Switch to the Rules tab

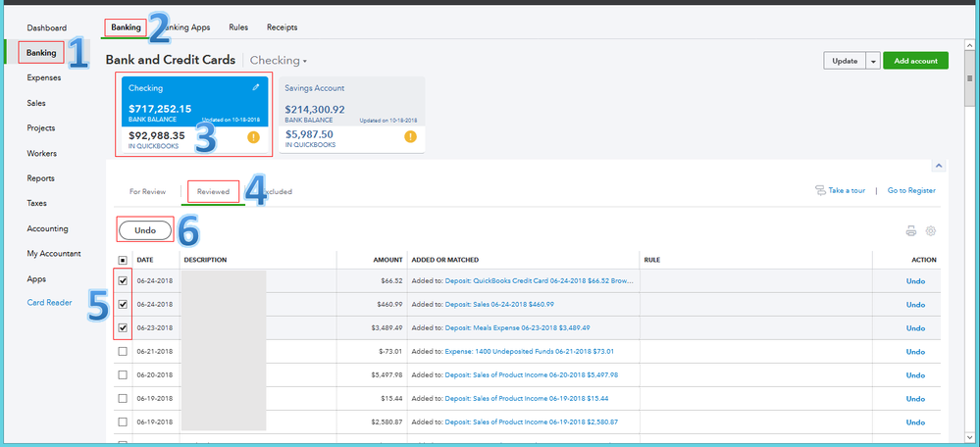(239, 27)
